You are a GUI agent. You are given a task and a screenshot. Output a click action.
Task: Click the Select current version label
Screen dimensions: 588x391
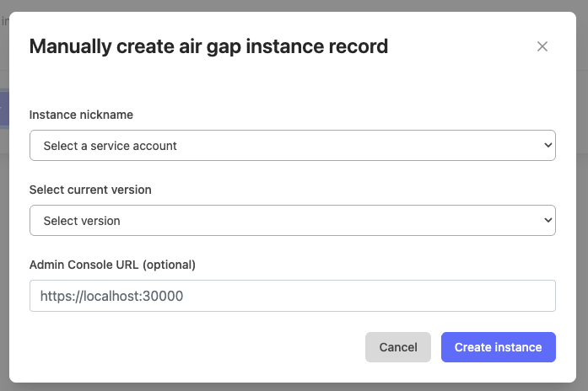pos(90,190)
